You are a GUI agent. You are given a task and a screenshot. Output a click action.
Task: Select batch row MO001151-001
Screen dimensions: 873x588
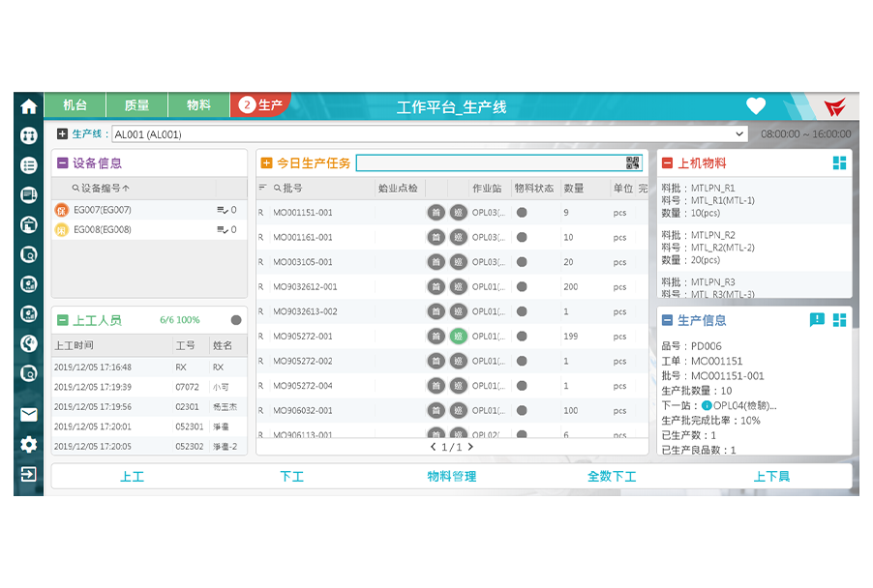click(452, 213)
